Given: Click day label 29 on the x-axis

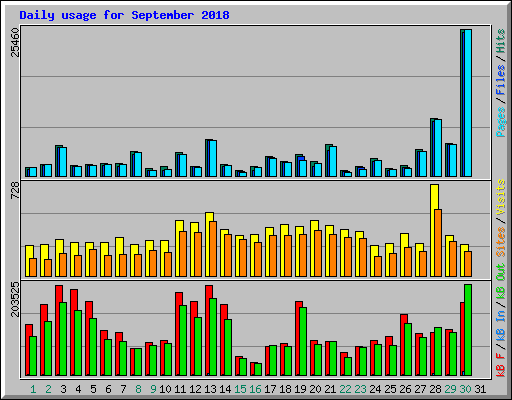Looking at the screenshot, I should (x=450, y=389).
